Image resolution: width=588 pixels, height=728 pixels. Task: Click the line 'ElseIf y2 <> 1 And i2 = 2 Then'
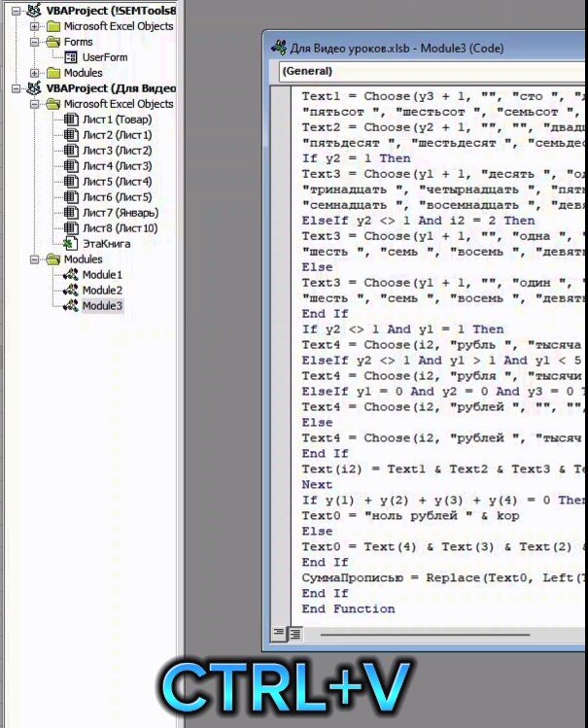pyautogui.click(x=418, y=221)
